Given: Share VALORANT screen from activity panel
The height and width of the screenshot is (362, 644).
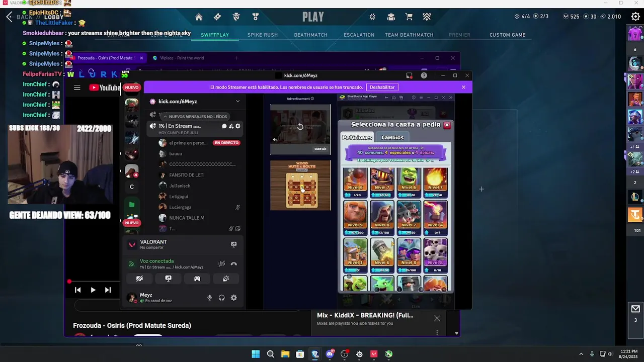Looking at the screenshot, I should [234, 244].
